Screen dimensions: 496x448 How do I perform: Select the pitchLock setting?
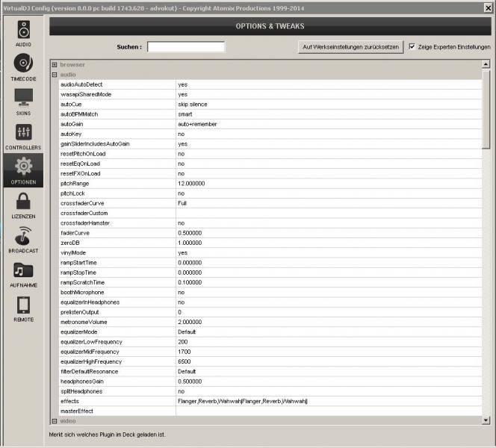270,193
